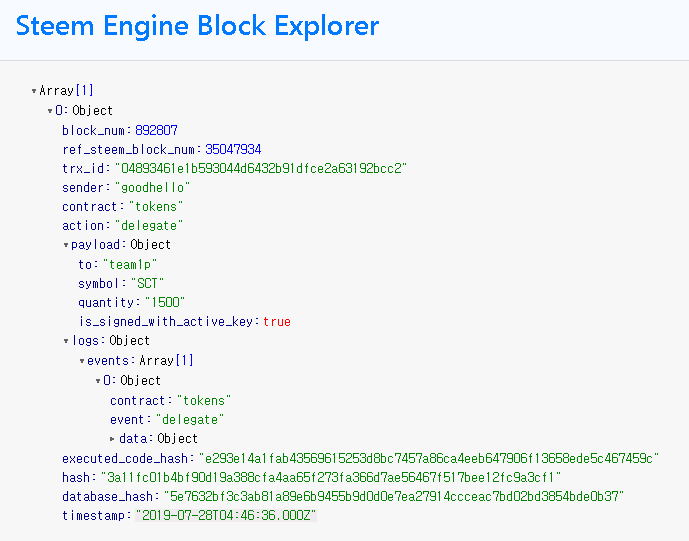Click the executed_code_hash key label
Viewport: 689px width, 541px height.
point(125,458)
